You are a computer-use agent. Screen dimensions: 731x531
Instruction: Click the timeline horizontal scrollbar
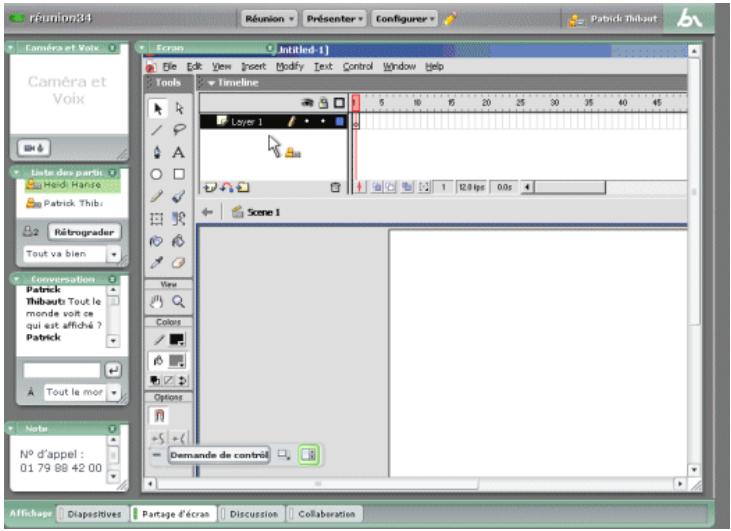pyautogui.click(x=569, y=187)
